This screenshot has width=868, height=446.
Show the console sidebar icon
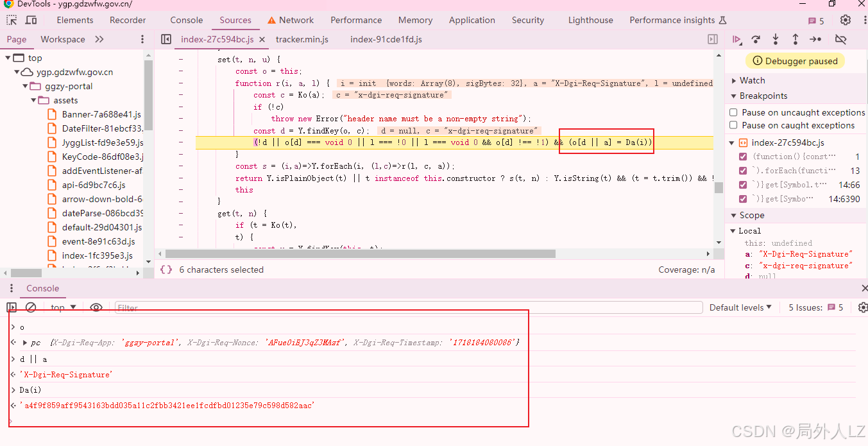click(x=12, y=307)
